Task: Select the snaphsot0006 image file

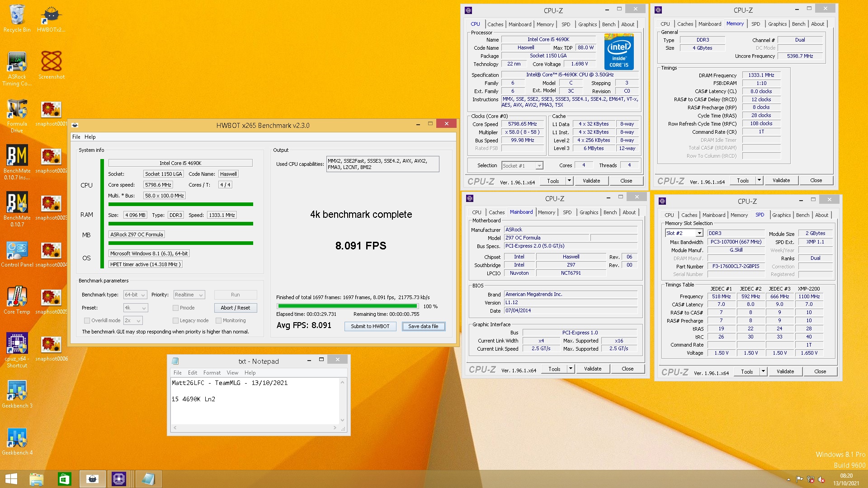Action: pyautogui.click(x=51, y=348)
